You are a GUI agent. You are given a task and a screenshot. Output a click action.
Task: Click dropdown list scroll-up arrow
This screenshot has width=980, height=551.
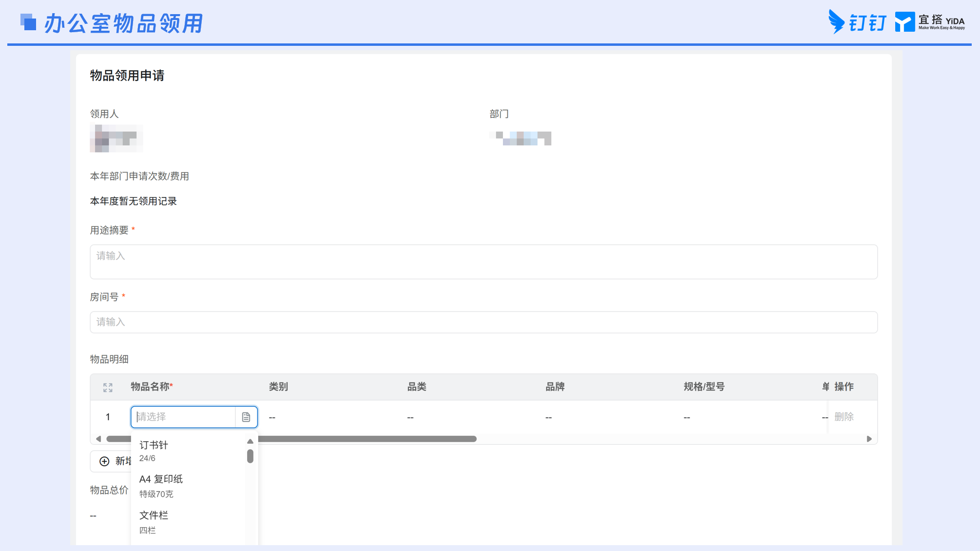[250, 441]
